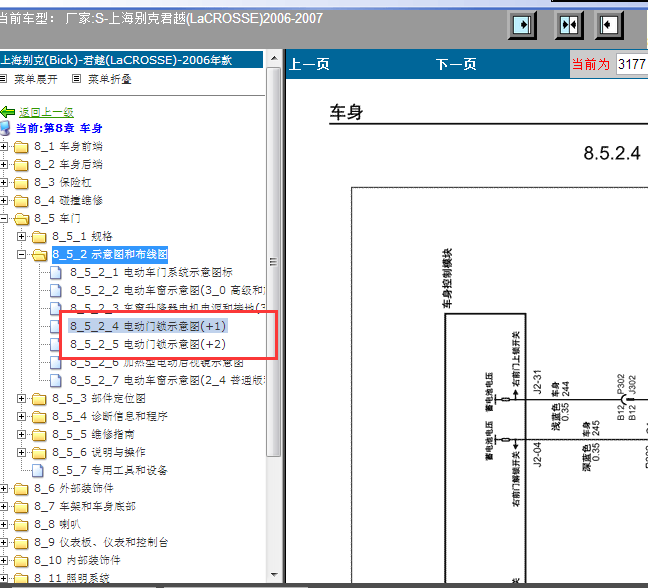Screen dimensions: 648x588
Task: Collapse the 8_5 车门 tree node
Action: pos(4,219)
